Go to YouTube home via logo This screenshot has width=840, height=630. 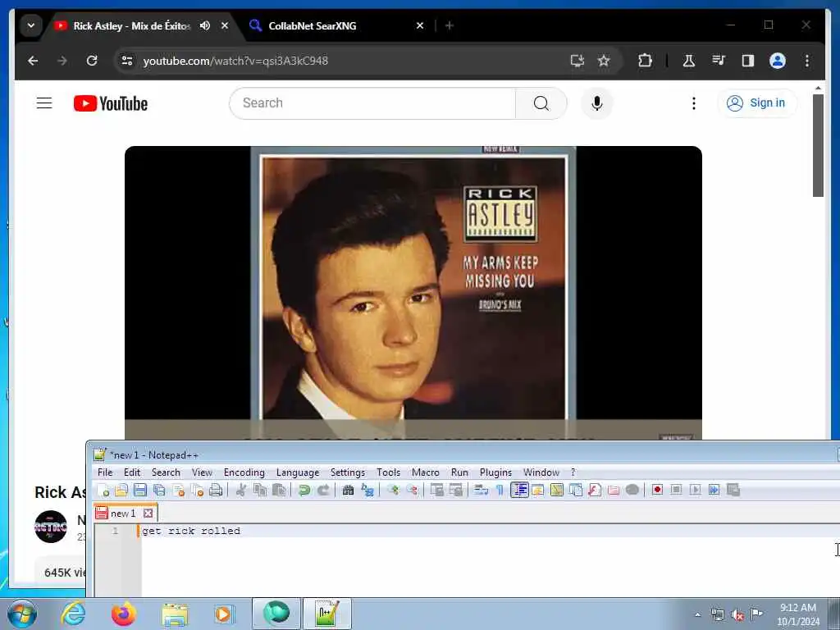point(111,103)
